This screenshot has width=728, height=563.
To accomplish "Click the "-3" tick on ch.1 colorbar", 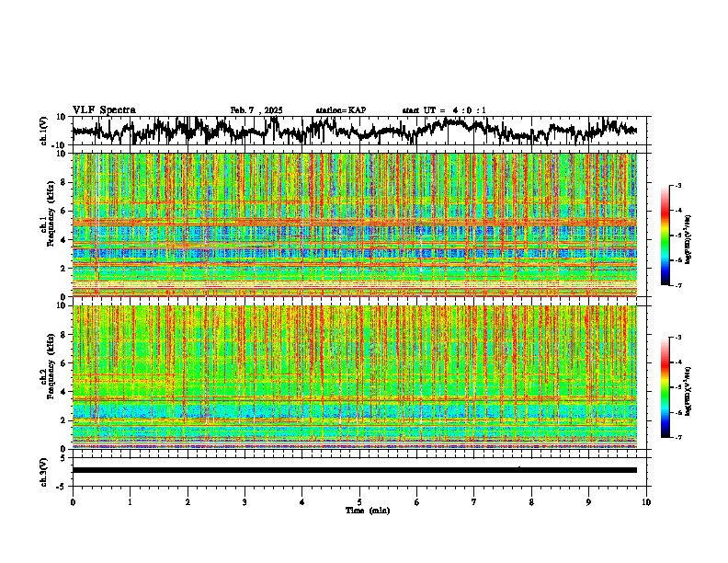I will click(x=678, y=186).
